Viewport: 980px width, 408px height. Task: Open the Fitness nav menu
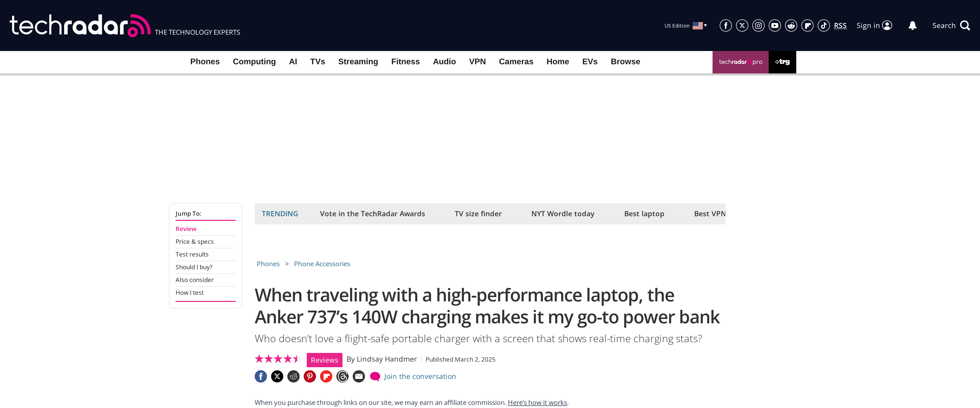point(405,62)
